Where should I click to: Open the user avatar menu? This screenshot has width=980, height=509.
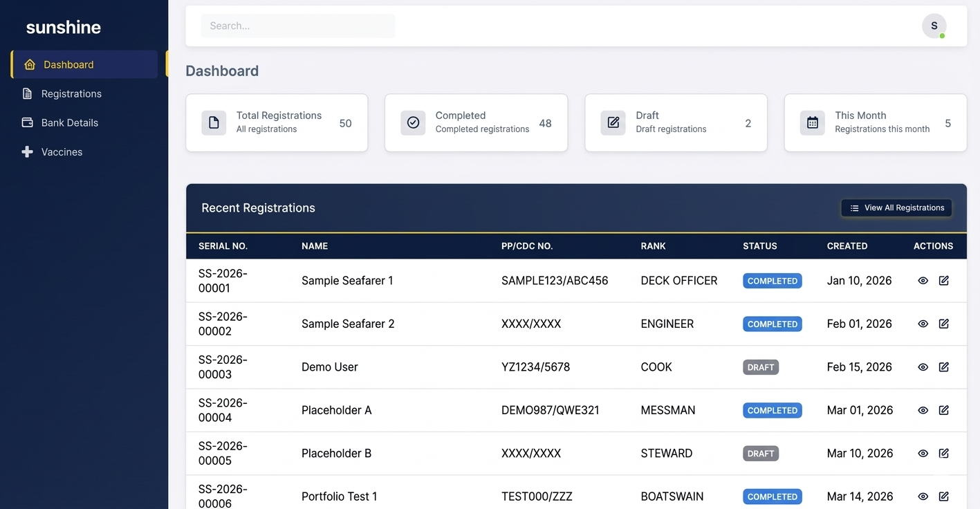point(934,26)
